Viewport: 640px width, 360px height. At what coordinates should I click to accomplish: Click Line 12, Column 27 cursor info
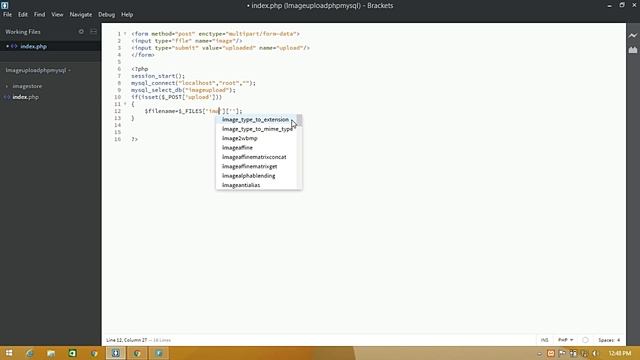(x=127, y=340)
